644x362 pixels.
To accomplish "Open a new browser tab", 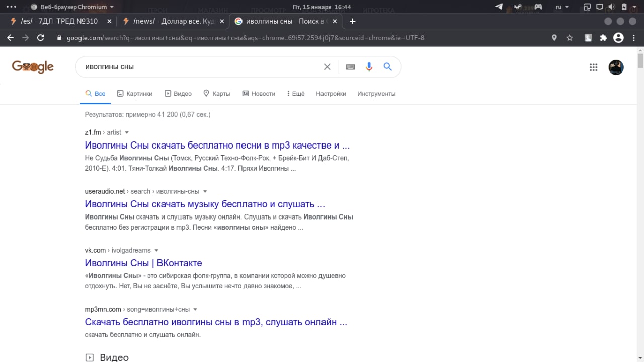I will [x=352, y=21].
